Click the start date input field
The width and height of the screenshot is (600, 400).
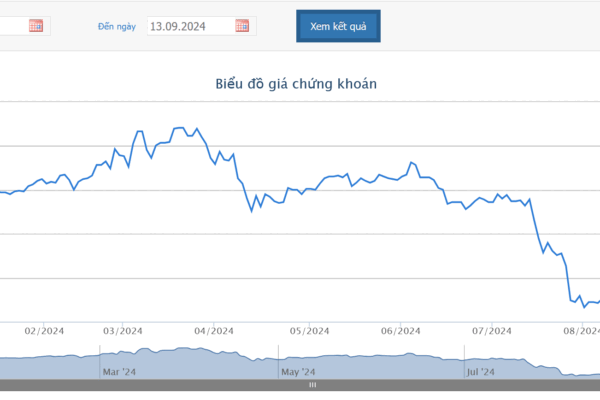(x=12, y=26)
